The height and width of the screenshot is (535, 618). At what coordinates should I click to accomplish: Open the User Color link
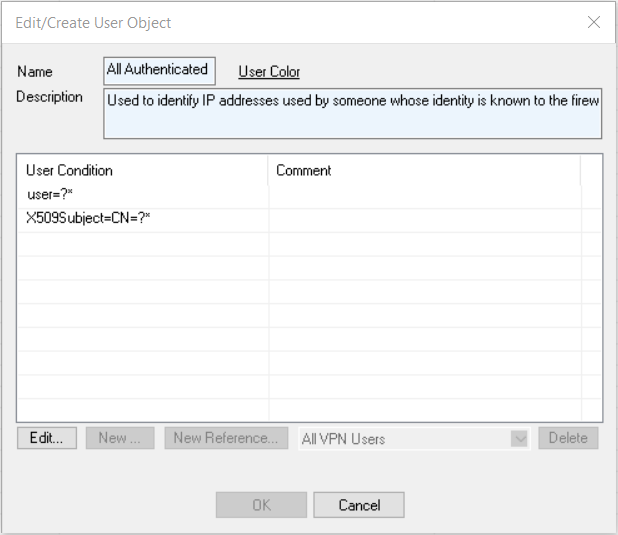coord(269,72)
